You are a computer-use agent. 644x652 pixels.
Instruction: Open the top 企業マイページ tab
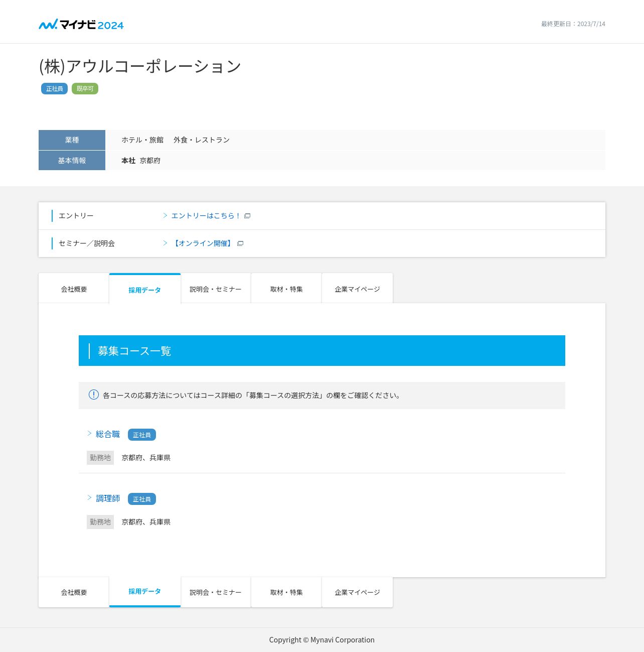(x=358, y=289)
